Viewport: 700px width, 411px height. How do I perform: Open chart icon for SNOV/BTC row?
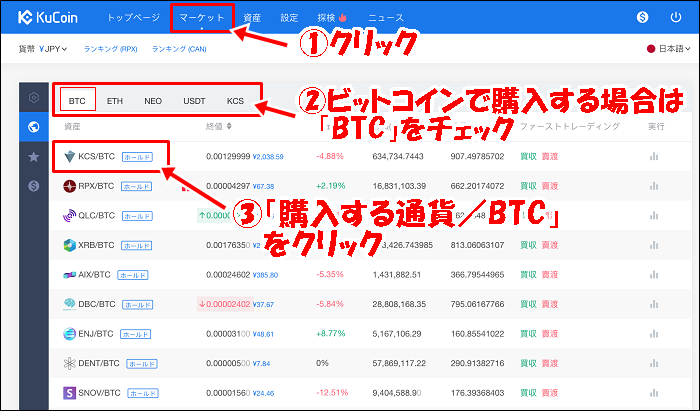654,393
